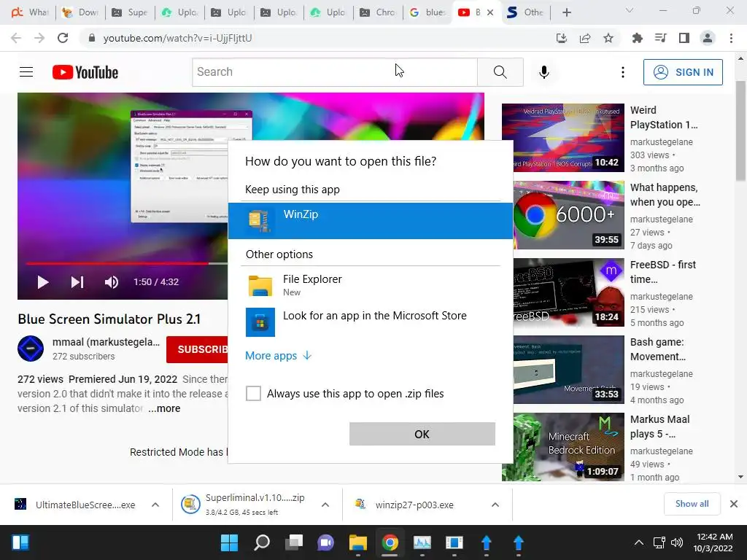Share this page icon in address bar
The width and height of the screenshot is (747, 560).
tap(585, 38)
